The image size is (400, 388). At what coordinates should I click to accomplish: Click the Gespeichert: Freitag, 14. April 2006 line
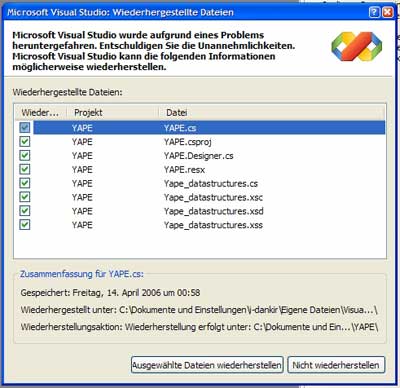click(110, 293)
